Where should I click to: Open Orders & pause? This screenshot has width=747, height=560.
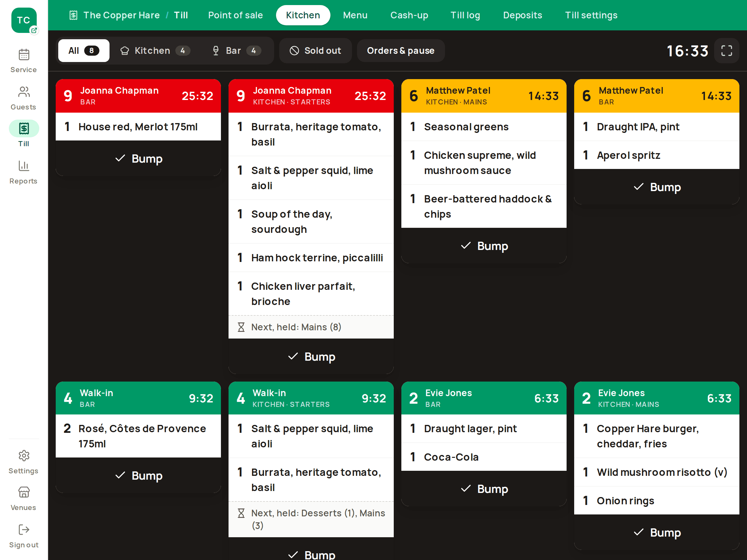click(x=400, y=51)
